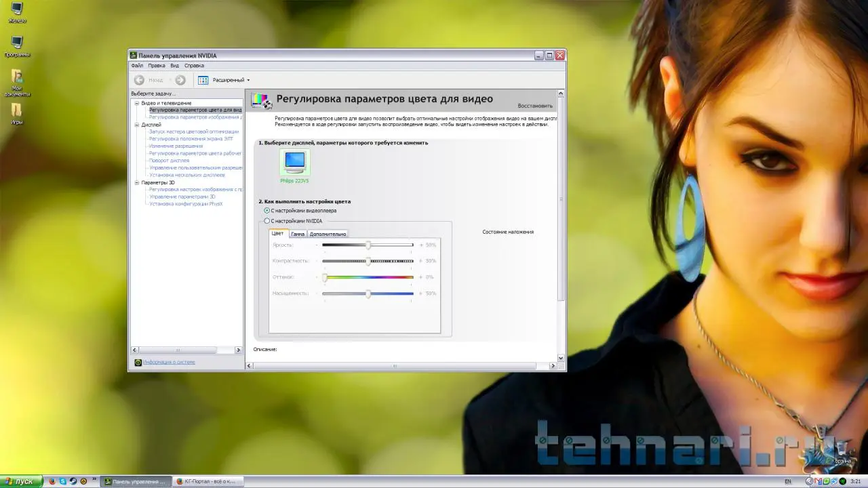868x488 pixels.
Task: Switch to the Гамма tab
Action: [x=298, y=234]
